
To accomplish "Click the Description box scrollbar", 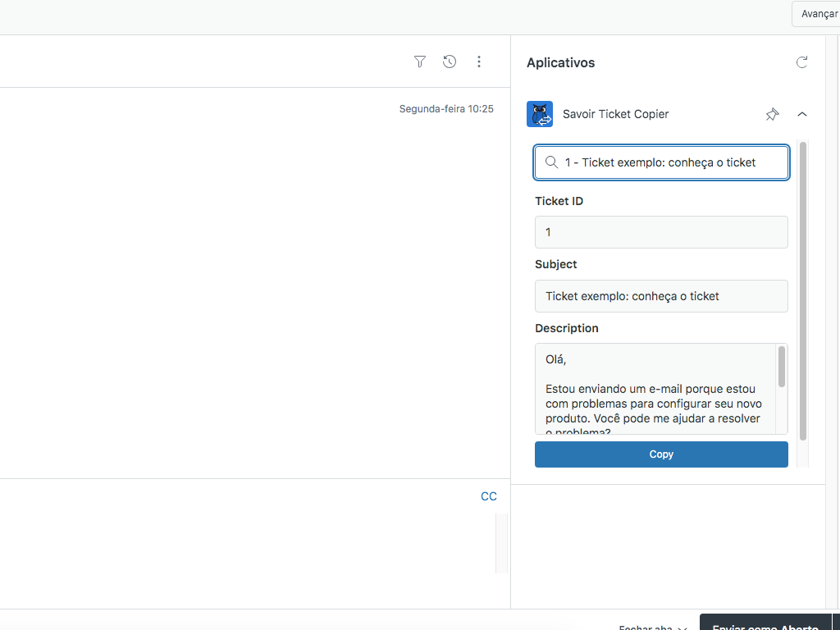I will pyautogui.click(x=782, y=367).
